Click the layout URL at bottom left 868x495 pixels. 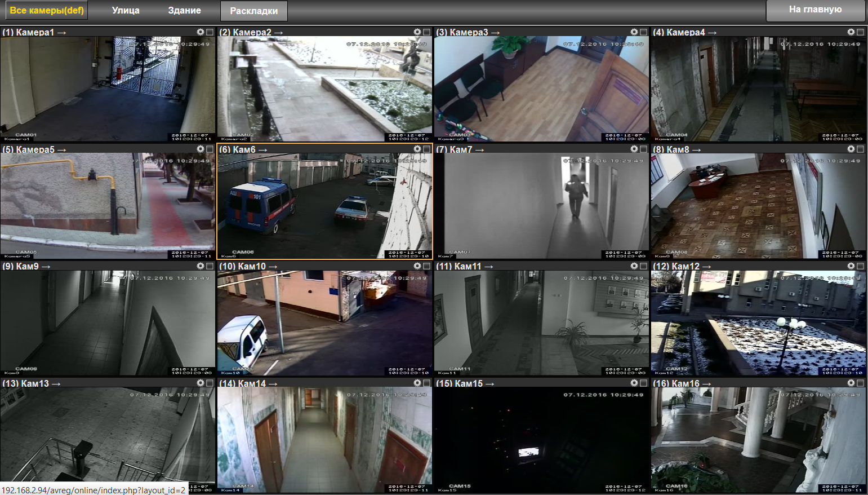click(x=92, y=490)
